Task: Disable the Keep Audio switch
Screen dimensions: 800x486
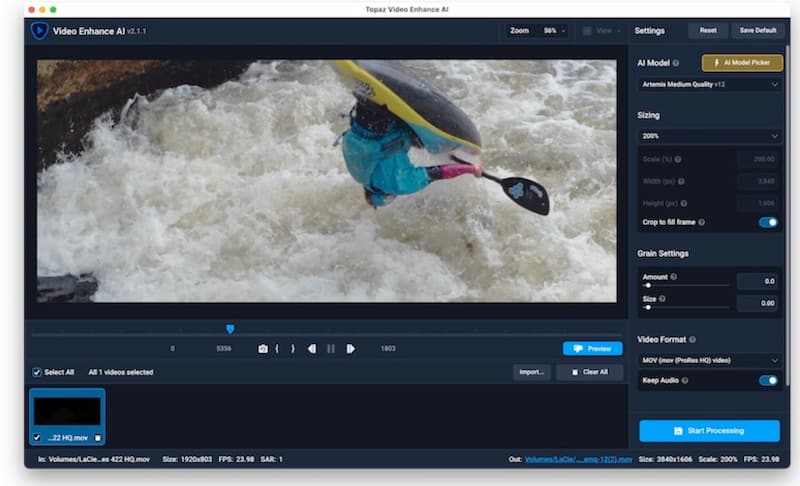Action: 768,380
